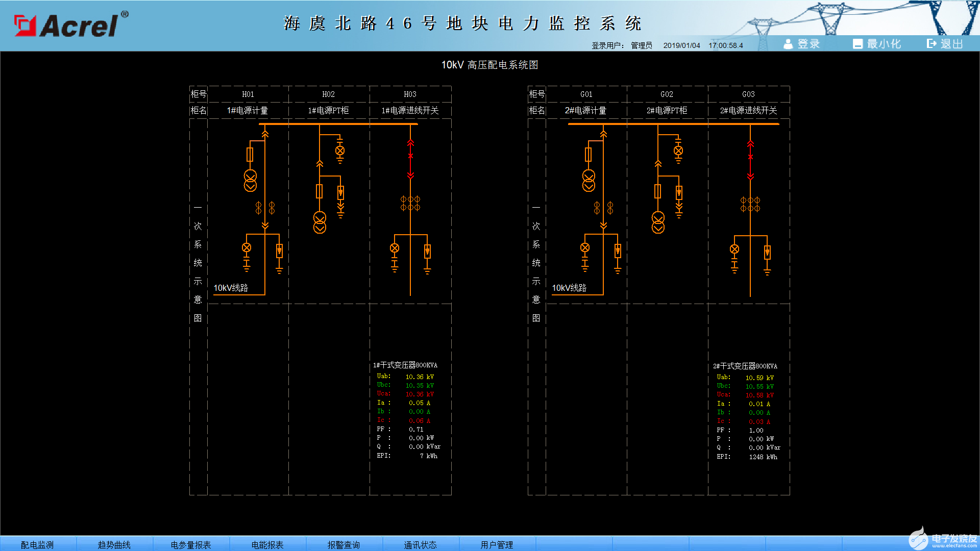
Task: Go to 报警查询 tab
Action: (x=344, y=544)
